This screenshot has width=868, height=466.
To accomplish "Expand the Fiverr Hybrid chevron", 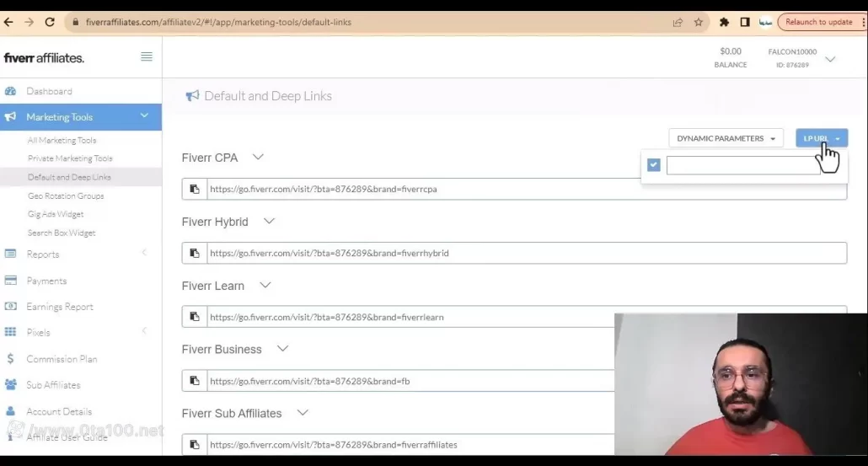I will click(269, 221).
